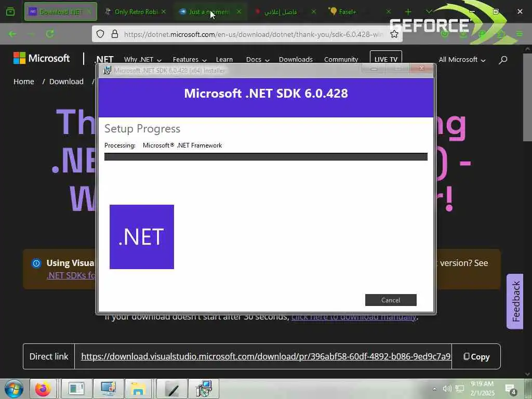Bookmark this page with the star icon
The image size is (532, 399).
tap(394, 34)
